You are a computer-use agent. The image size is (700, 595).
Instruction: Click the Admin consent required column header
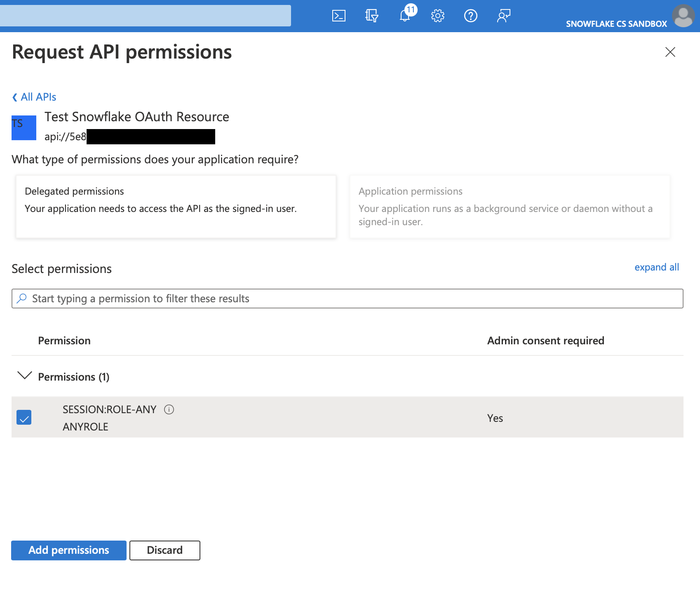(x=545, y=340)
